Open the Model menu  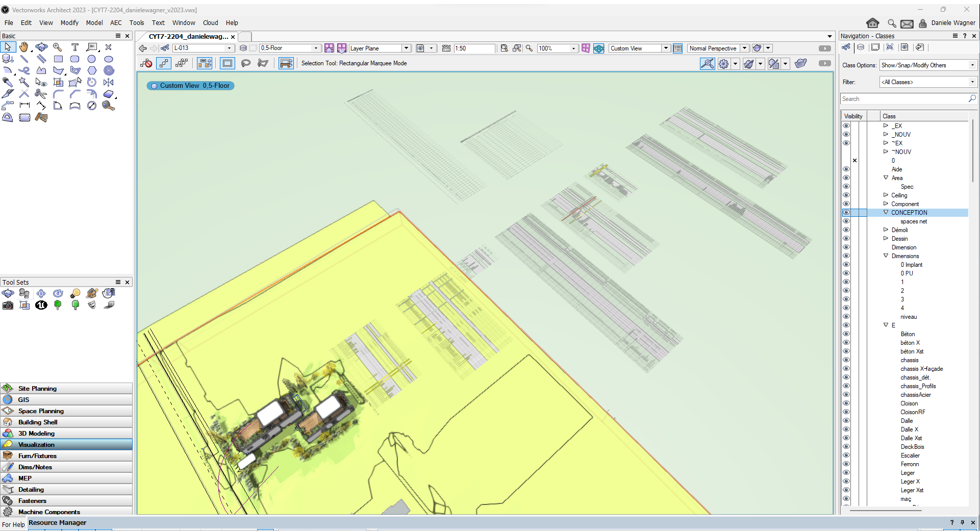tap(94, 23)
